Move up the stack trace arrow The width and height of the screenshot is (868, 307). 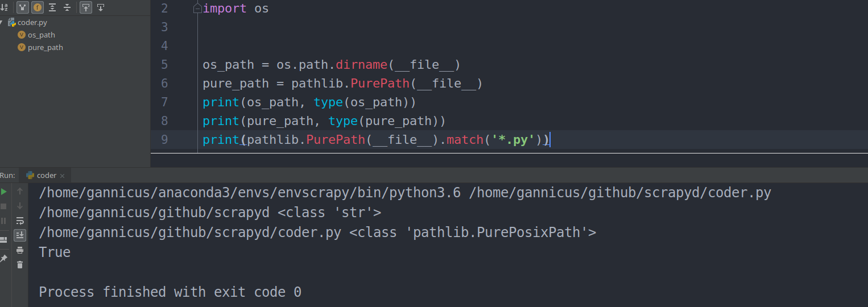coord(20,192)
